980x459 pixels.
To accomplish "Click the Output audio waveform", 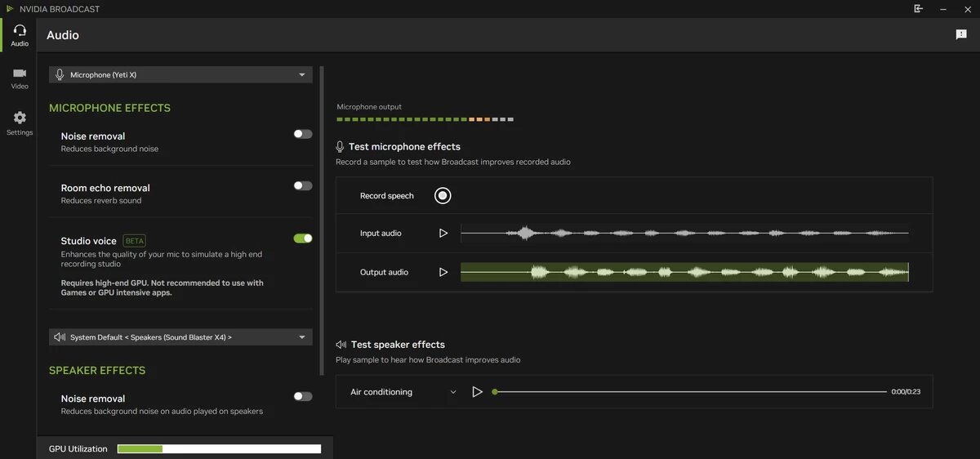I will 684,272.
